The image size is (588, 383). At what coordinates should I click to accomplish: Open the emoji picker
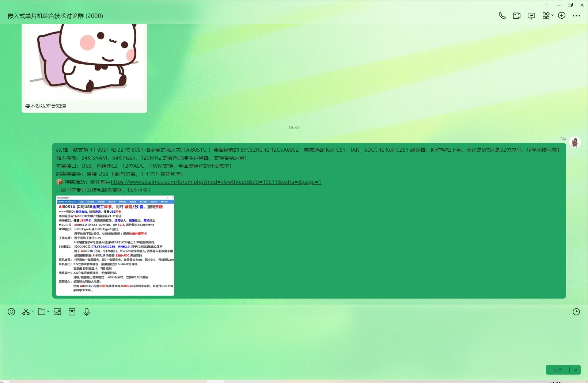click(11, 312)
